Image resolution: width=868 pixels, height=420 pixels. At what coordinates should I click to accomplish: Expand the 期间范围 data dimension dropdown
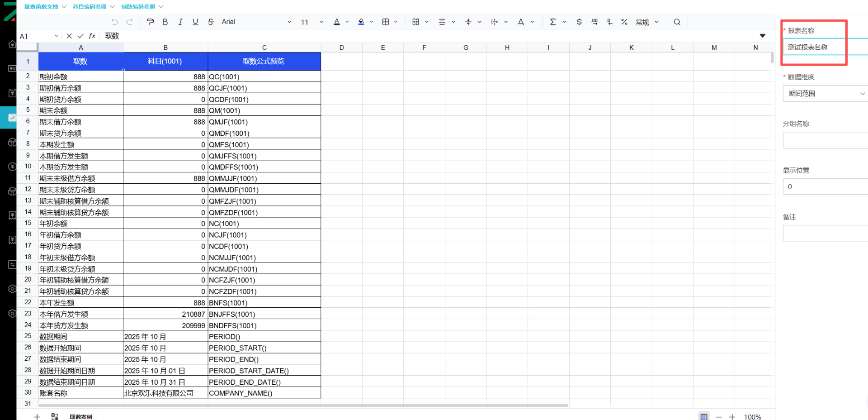tap(825, 94)
